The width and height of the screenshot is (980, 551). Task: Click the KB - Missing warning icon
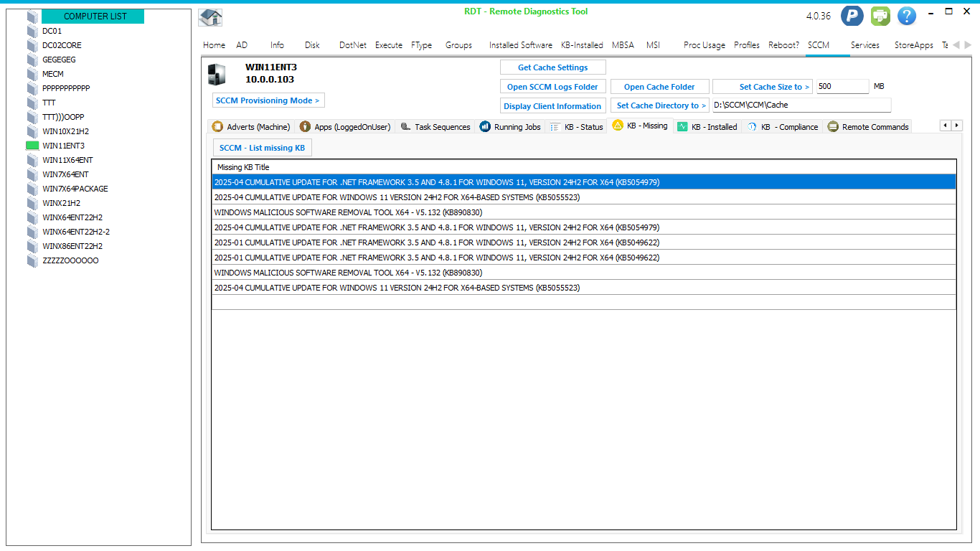coord(618,125)
